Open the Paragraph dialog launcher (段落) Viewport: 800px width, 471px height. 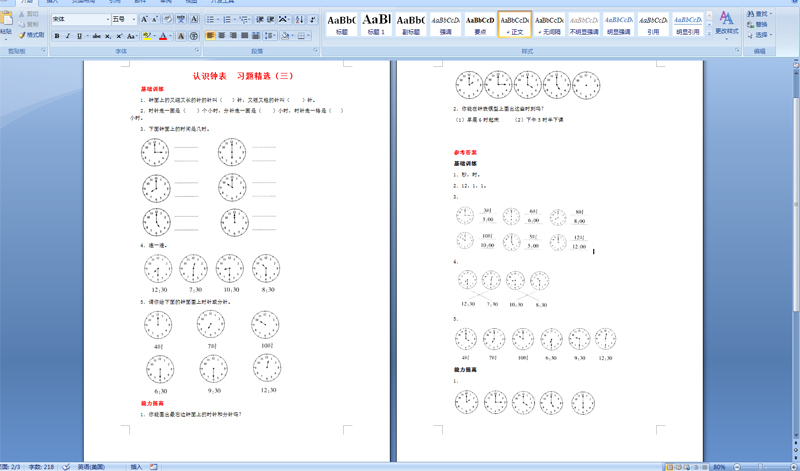[x=316, y=51]
